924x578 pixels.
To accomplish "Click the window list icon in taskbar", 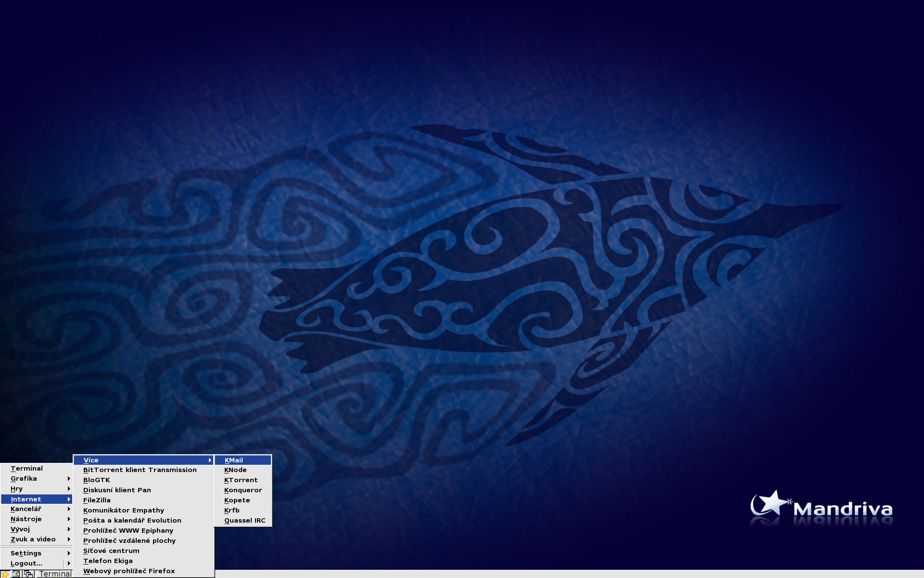I will pos(29,574).
